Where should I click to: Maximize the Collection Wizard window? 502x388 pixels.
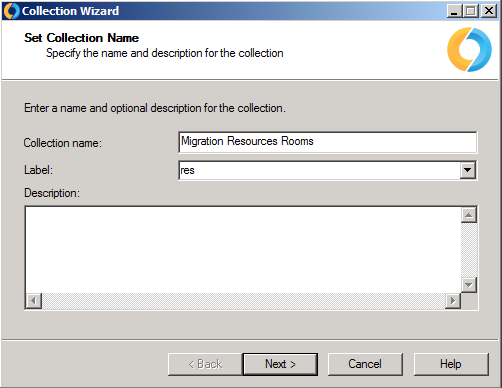(470, 11)
